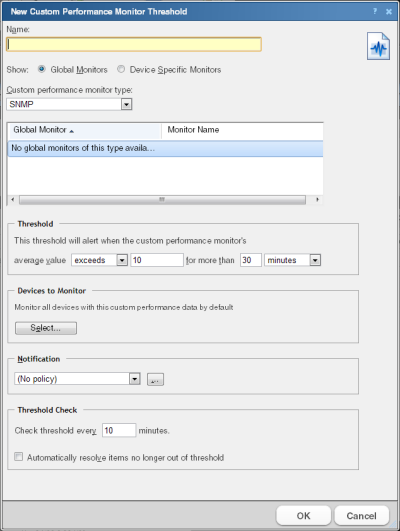400x531 pixels.
Task: Expand the SNMP monitor type dropdown
Action: coord(126,104)
